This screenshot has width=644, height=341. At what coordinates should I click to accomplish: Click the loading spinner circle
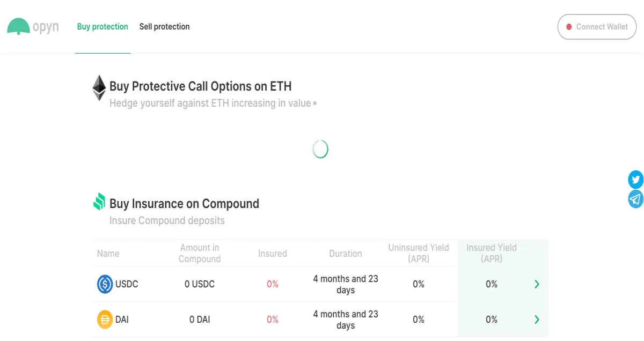pos(320,149)
